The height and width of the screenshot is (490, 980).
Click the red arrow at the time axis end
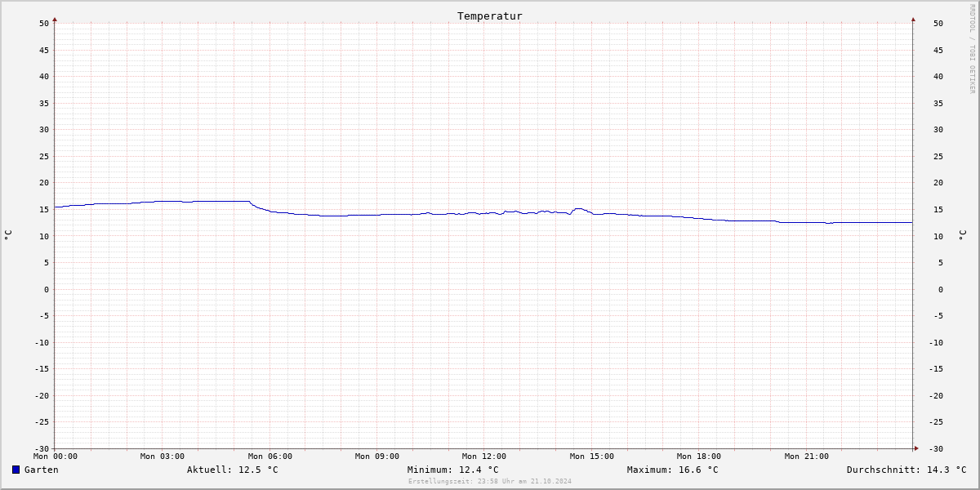coord(916,448)
